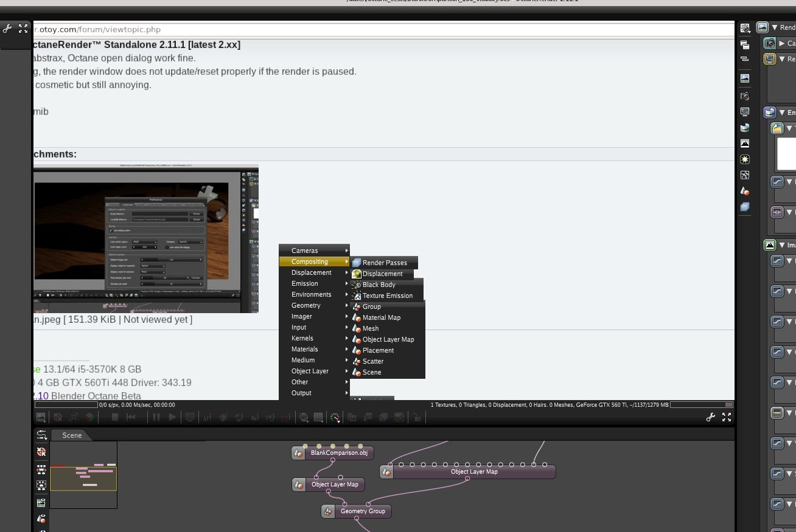796x532 pixels.
Task: Click the wrench settings icon at top left
Action: [7, 29]
